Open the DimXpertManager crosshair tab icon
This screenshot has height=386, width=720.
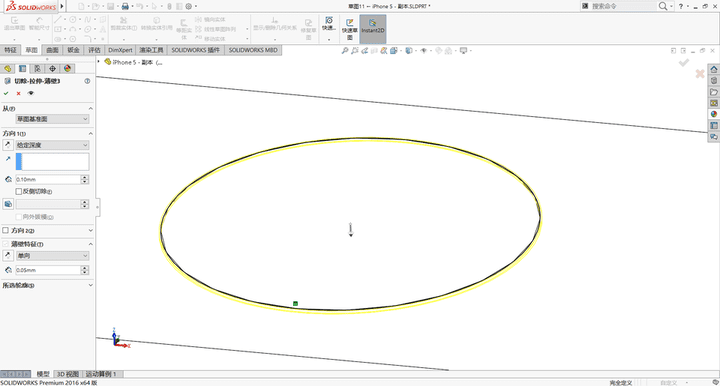click(52, 68)
